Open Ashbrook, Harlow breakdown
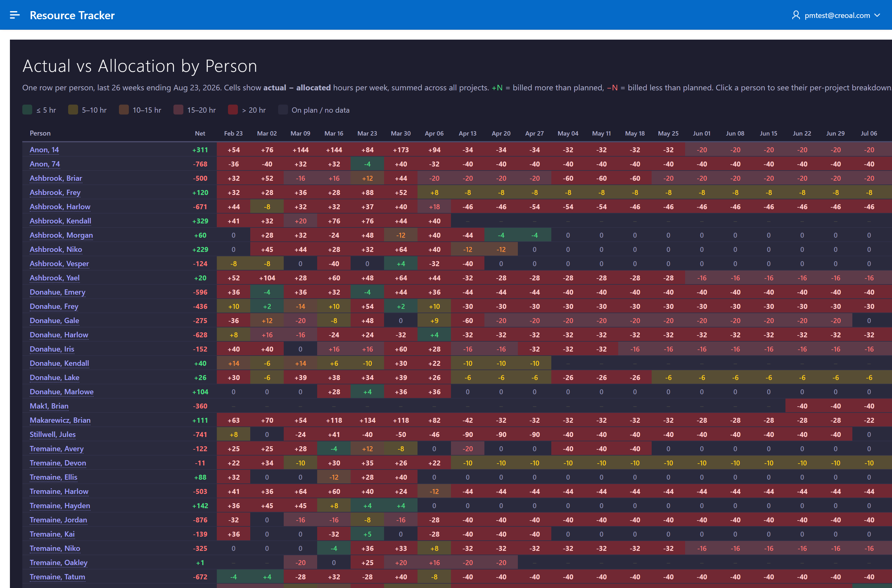The image size is (892, 588). pyautogui.click(x=60, y=207)
